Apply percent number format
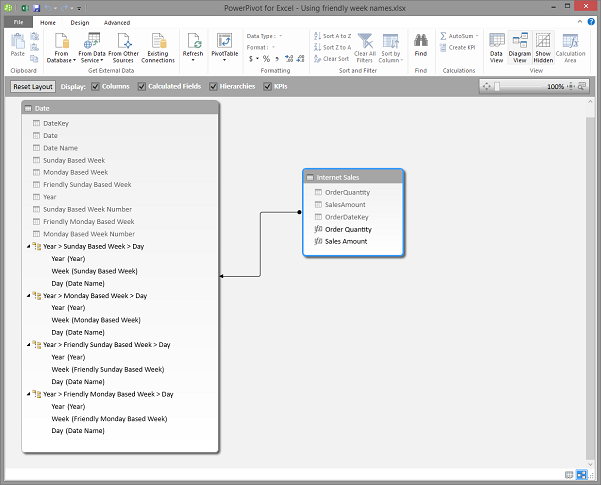The image size is (601, 485). [x=266, y=59]
